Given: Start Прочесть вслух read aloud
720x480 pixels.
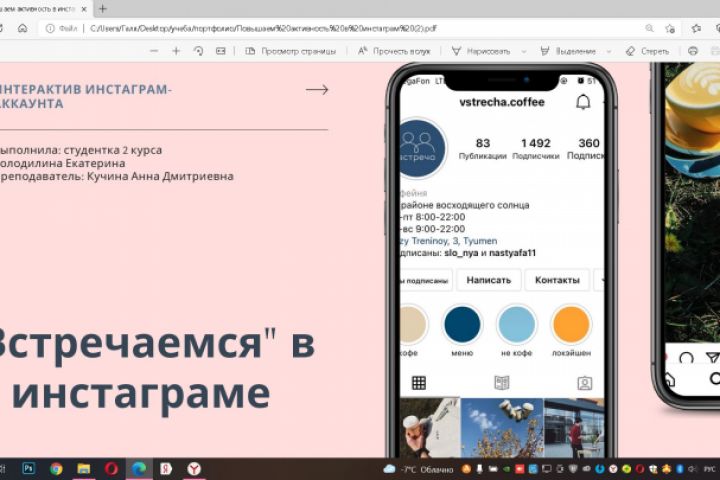Looking at the screenshot, I should [394, 51].
